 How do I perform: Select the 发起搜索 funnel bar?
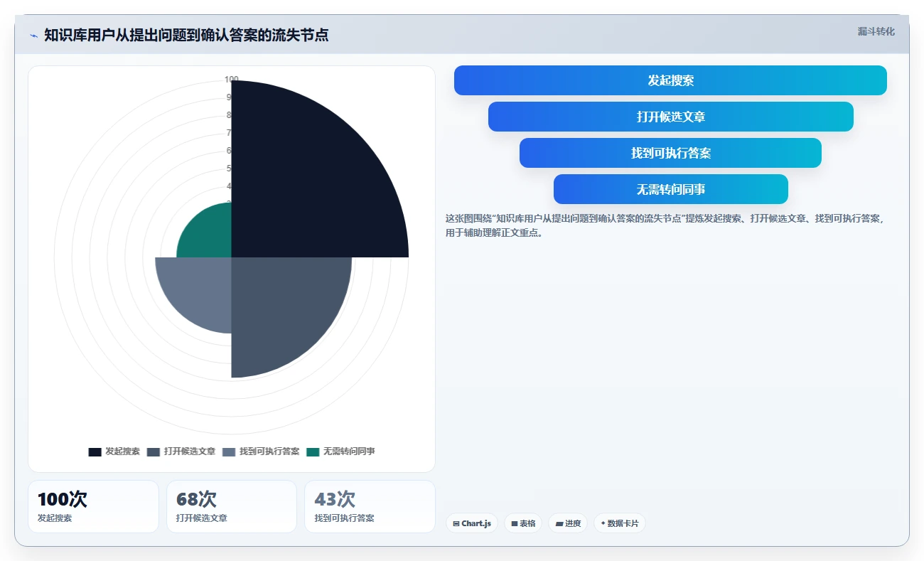pyautogui.click(x=670, y=80)
